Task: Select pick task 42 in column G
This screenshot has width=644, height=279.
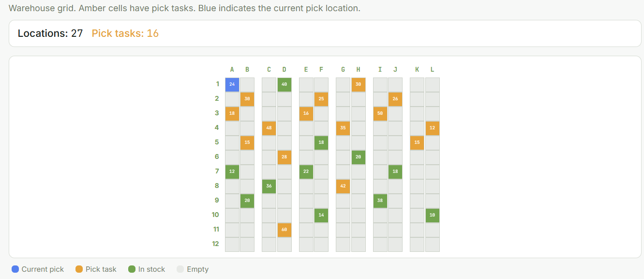Action: coord(343,186)
